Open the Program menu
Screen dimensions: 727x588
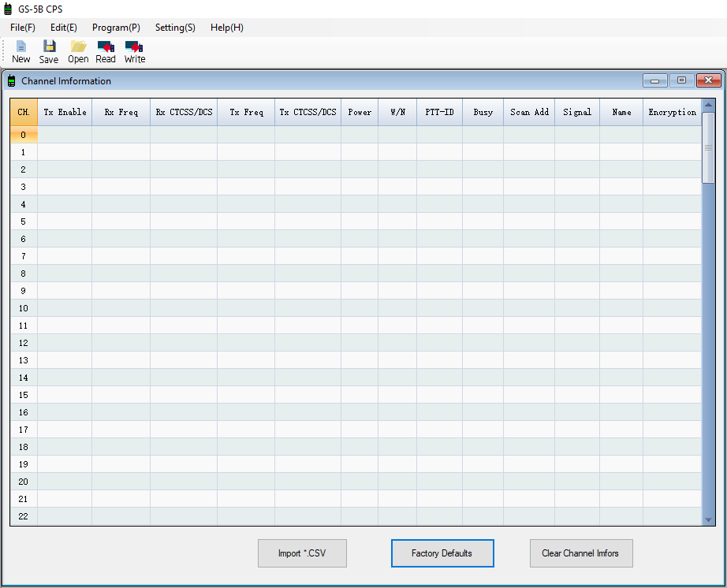coord(116,28)
